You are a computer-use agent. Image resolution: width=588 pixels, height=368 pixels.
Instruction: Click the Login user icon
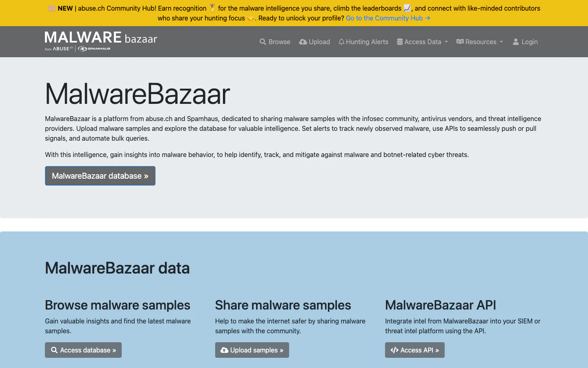(x=516, y=42)
